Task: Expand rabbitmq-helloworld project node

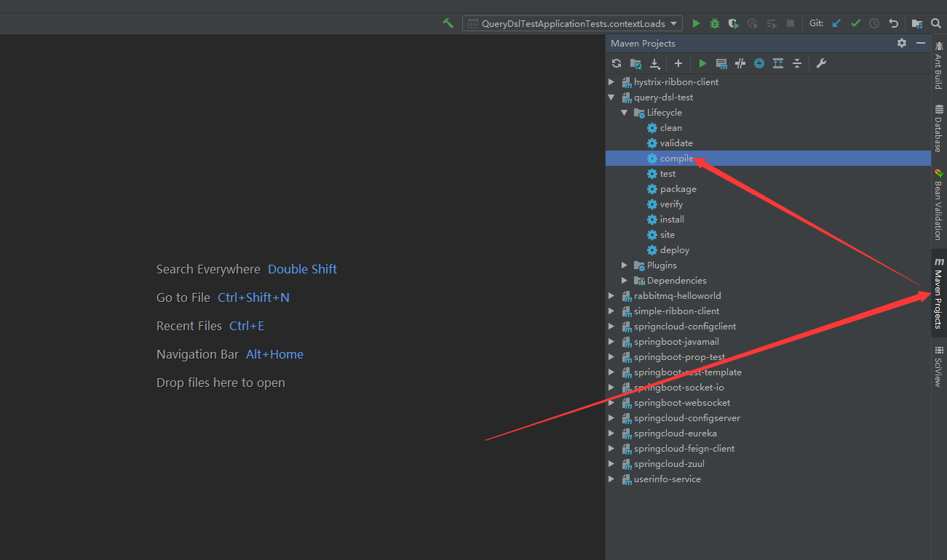Action: pyautogui.click(x=611, y=296)
